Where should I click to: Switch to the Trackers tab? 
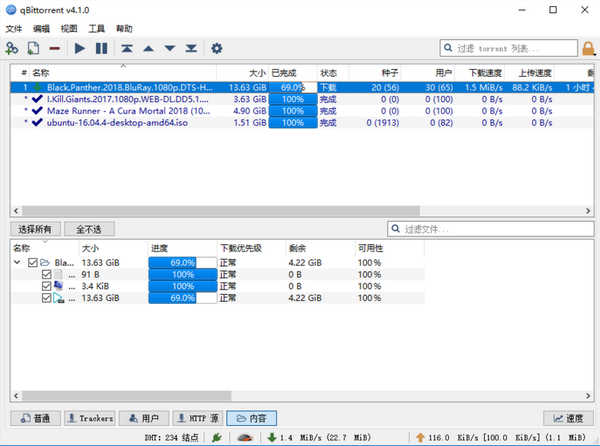[x=90, y=418]
